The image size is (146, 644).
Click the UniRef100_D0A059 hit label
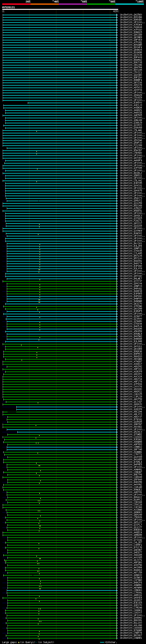pyautogui.click(x=131, y=128)
